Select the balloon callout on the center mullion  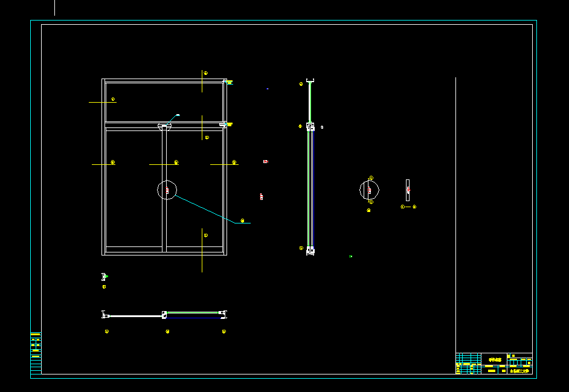176,162
